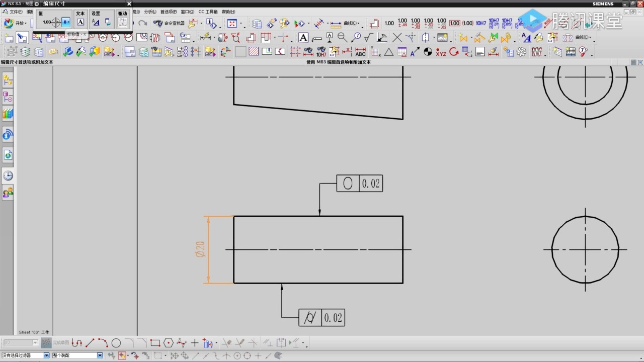Click the intersection X symbol tool
This screenshot has height=362, width=644.
pos(397,38)
